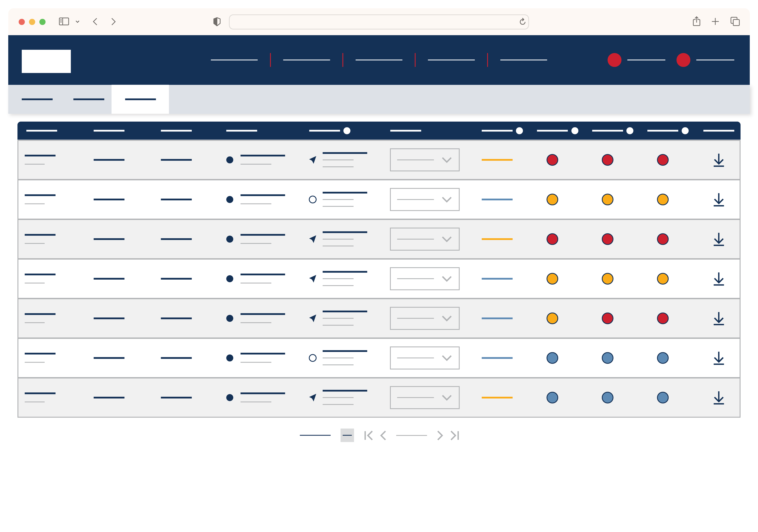This screenshot has height=532, width=758.
Task: Go to the next pagination page
Action: (440, 436)
